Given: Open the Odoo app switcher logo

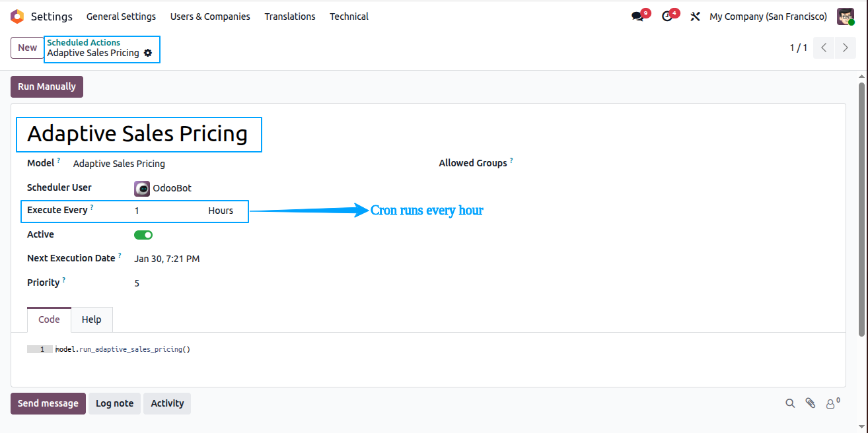Looking at the screenshot, I should click(x=17, y=17).
